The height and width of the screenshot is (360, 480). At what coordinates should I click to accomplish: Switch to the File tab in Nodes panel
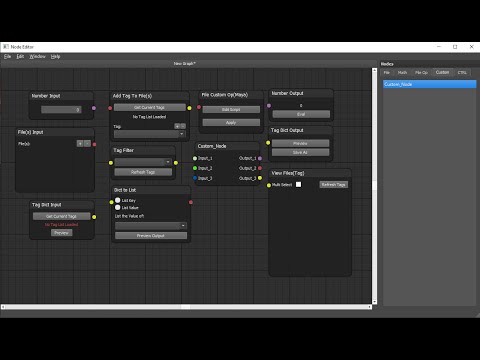click(x=387, y=73)
